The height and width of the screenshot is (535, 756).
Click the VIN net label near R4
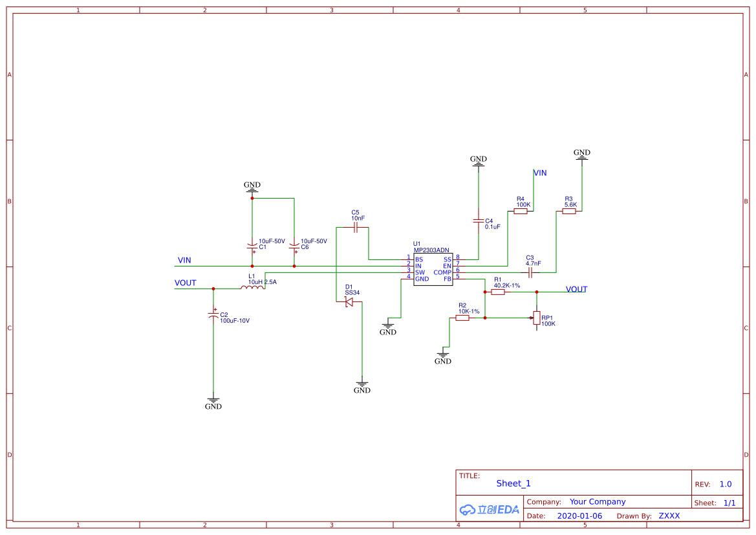pyautogui.click(x=540, y=173)
